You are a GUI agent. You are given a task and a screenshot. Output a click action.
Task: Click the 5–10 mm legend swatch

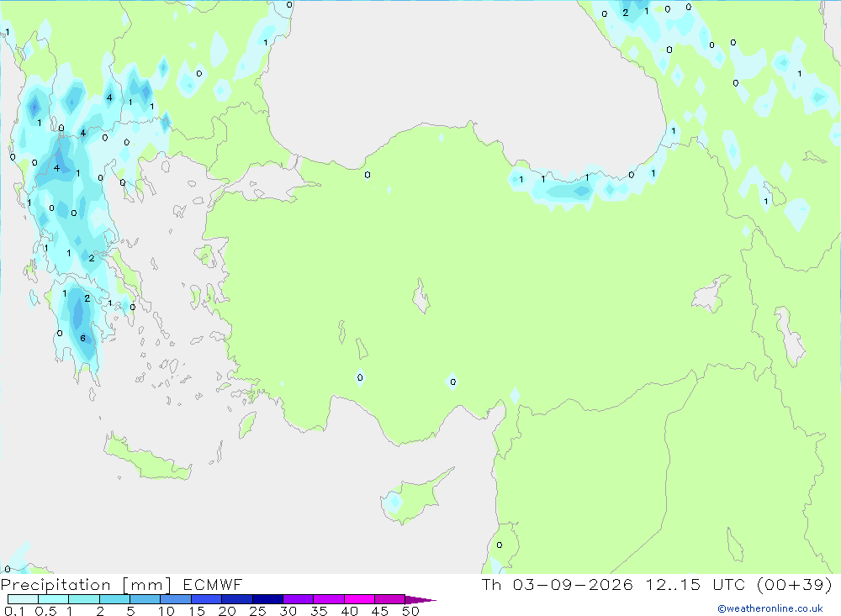[x=145, y=599]
